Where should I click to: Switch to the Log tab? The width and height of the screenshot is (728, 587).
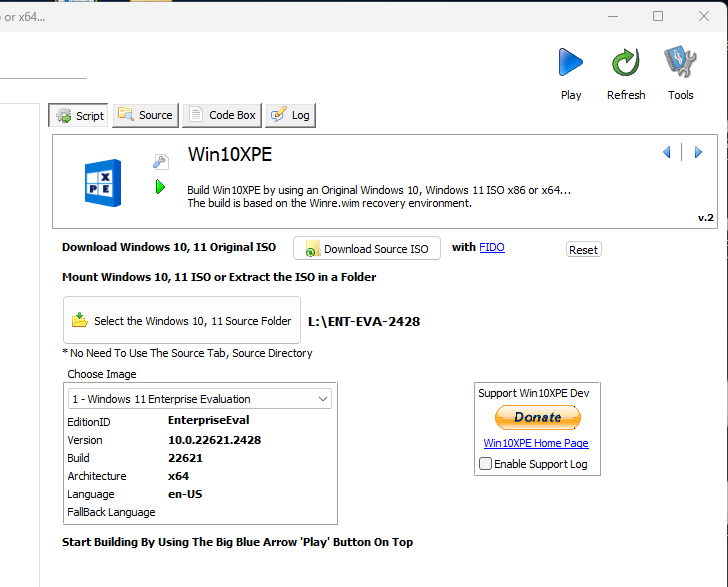click(291, 115)
